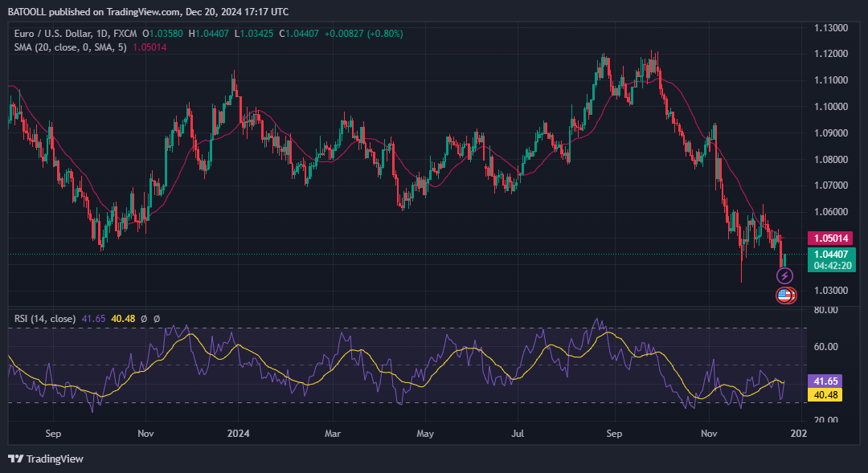Screen dimensions: 868x473
Task: Click the Open value O1.03580 in header
Action: 162,34
